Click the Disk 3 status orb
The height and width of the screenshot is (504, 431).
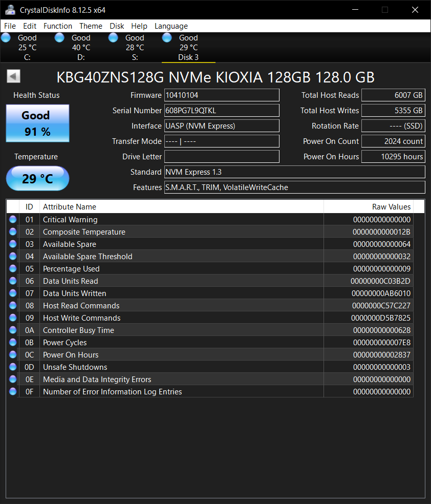167,38
